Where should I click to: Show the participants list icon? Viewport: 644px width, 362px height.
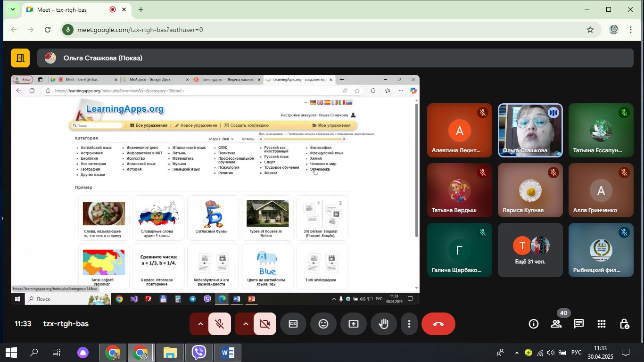(x=556, y=324)
